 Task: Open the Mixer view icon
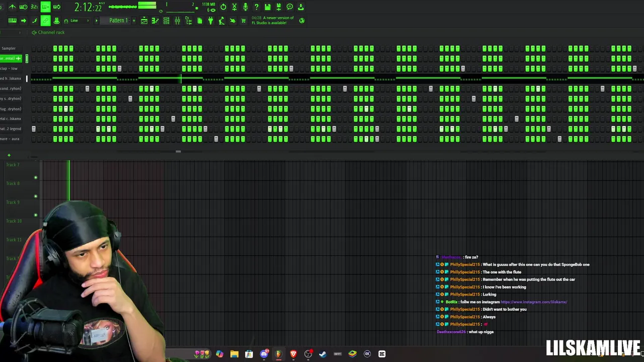point(177,21)
